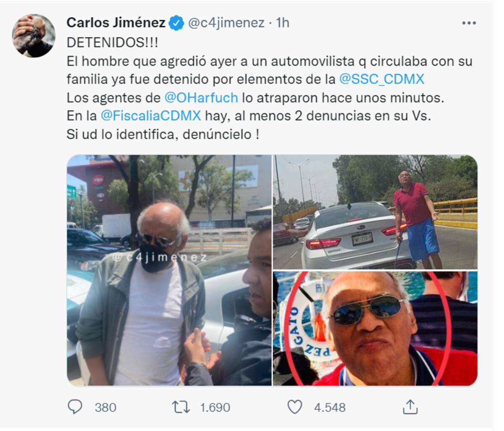
Task: Click the blue verified badge icon
Action: point(176,23)
